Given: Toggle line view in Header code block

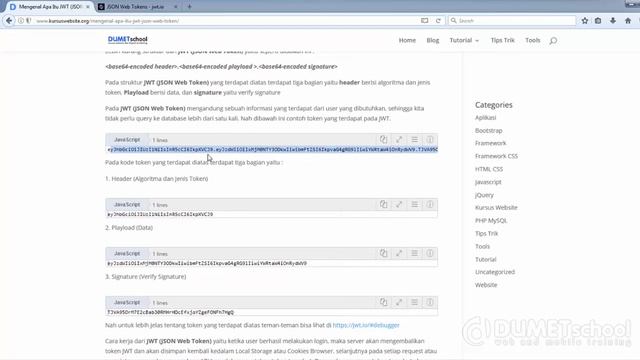Looking at the screenshot, I should (414, 204).
